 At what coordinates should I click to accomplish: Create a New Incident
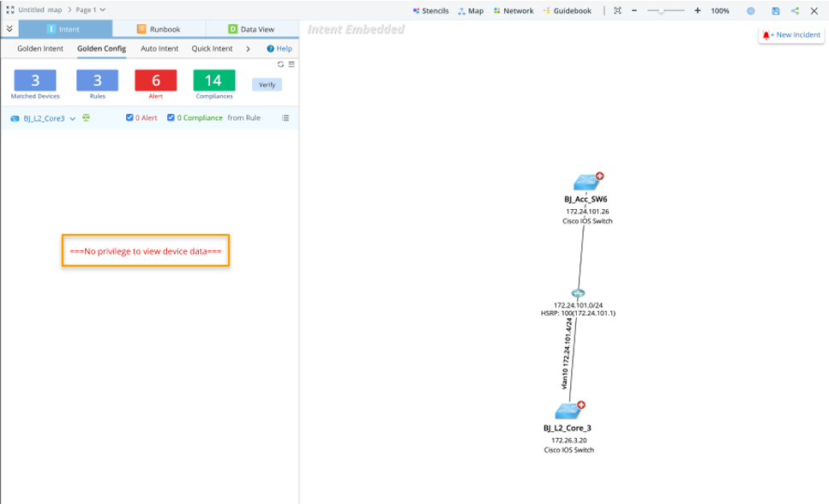pyautogui.click(x=791, y=35)
